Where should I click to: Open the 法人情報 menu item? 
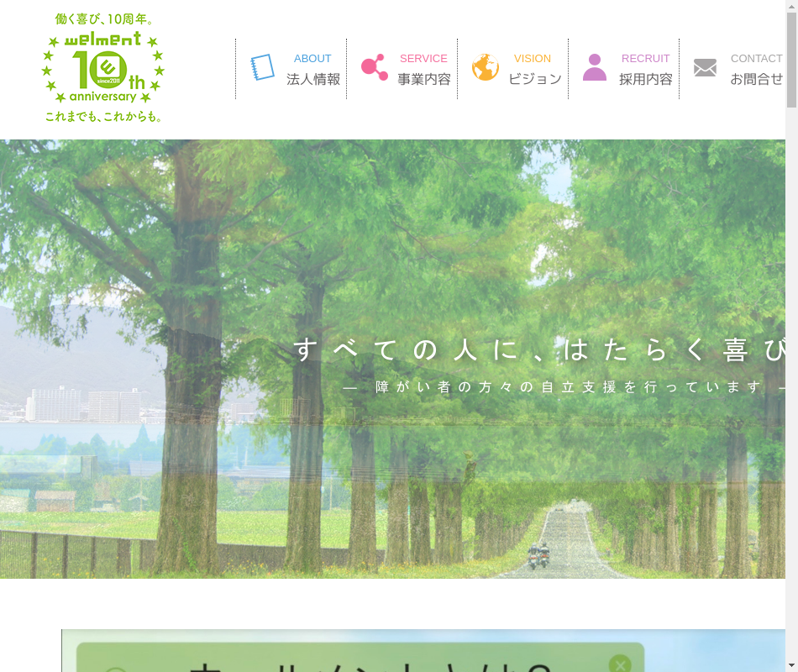tap(313, 79)
